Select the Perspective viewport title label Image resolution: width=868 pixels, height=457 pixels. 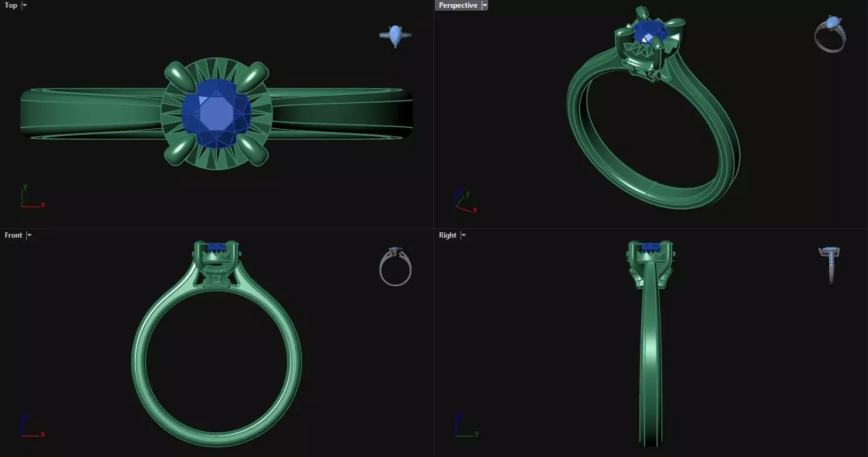[458, 5]
